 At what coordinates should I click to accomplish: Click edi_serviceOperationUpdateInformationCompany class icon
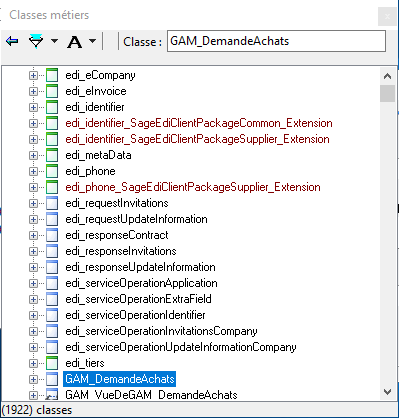(52, 347)
